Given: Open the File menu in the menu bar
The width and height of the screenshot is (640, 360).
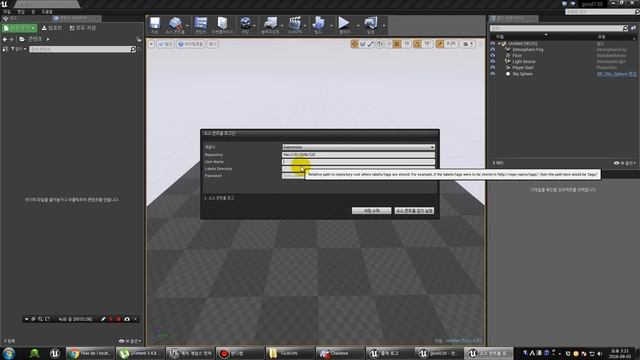Looking at the screenshot, I should click(7, 12).
